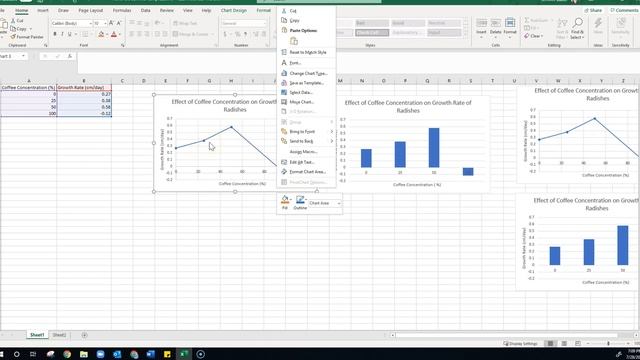The height and width of the screenshot is (360, 640).
Task: Click the Outline icon in mini toolbar
Action: tap(300, 200)
